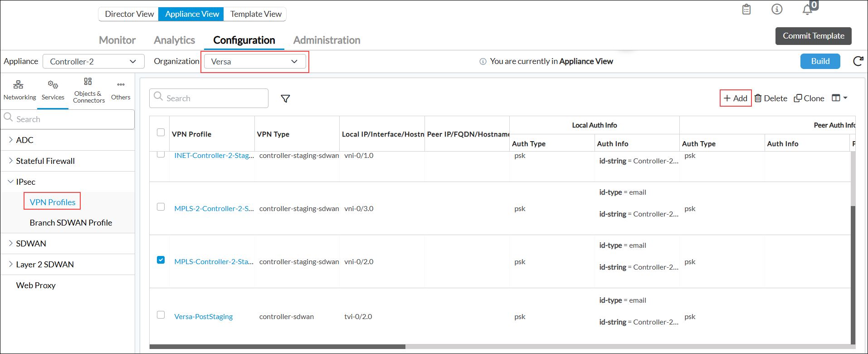The image size is (868, 354).
Task: Switch to the Administration tab
Action: click(x=327, y=40)
